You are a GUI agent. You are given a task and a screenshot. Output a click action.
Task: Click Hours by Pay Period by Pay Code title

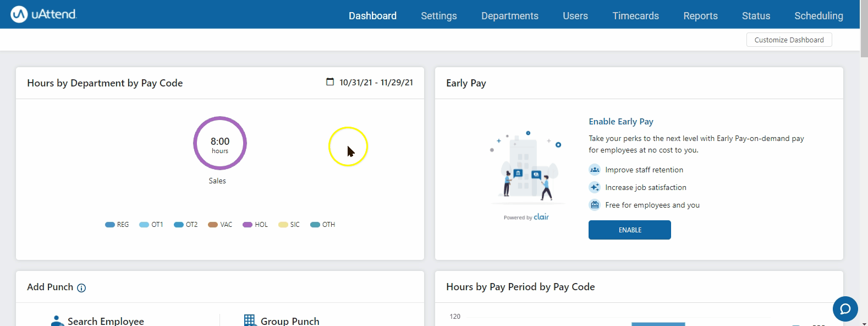[x=520, y=287]
